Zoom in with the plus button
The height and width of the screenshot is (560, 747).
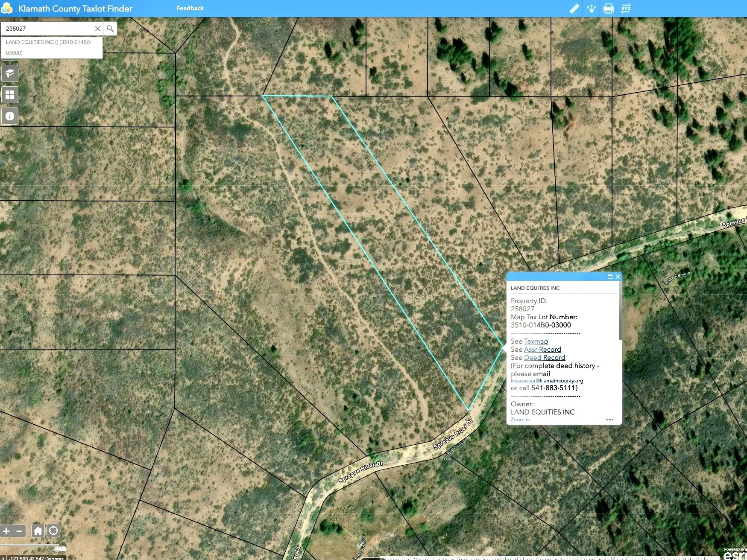click(x=7, y=531)
